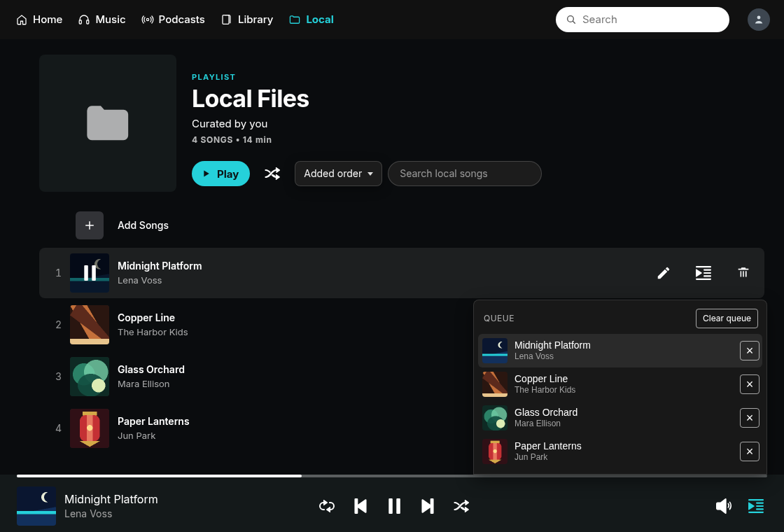784x532 pixels.
Task: Click the Clear queue button
Action: pyautogui.click(x=727, y=318)
